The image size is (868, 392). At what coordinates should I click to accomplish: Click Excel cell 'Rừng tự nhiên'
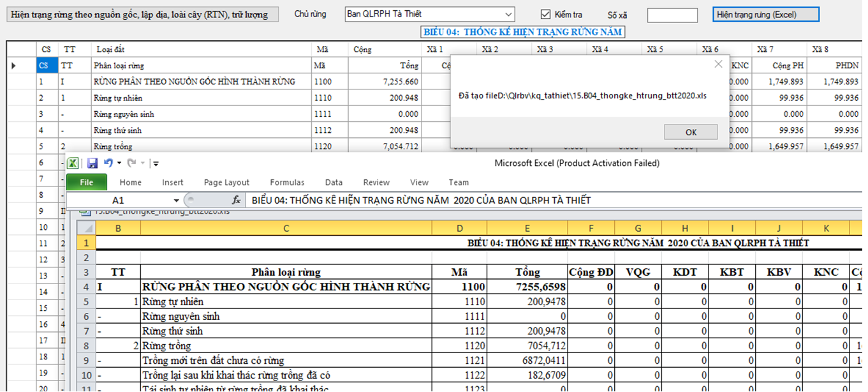click(x=286, y=301)
